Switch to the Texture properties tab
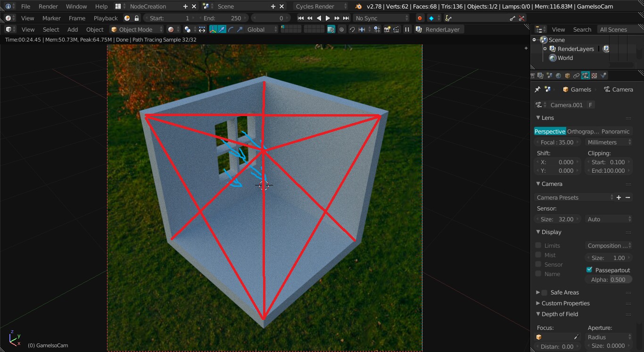Screen dimensions: 644x352 pyautogui.click(x=594, y=75)
